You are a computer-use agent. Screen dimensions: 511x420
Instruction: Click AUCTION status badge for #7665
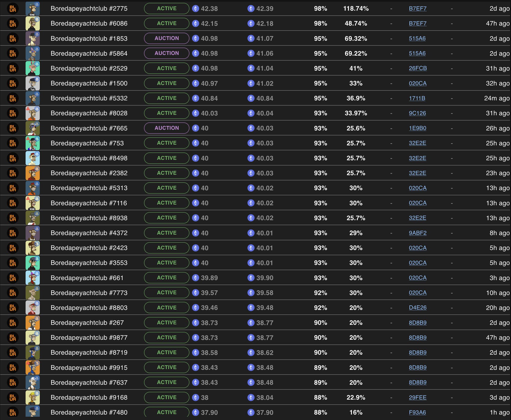click(x=167, y=128)
